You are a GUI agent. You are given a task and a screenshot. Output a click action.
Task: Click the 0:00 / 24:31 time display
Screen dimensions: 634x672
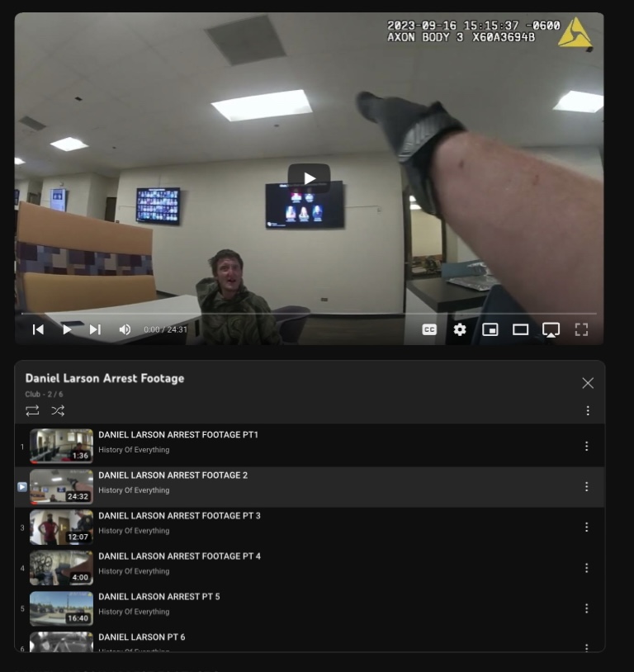(165, 329)
